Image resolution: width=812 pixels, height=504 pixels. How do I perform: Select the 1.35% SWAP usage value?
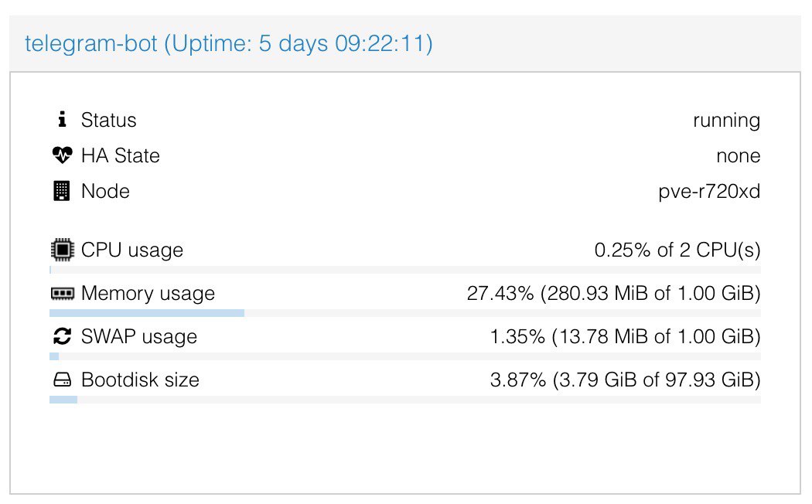point(625,337)
